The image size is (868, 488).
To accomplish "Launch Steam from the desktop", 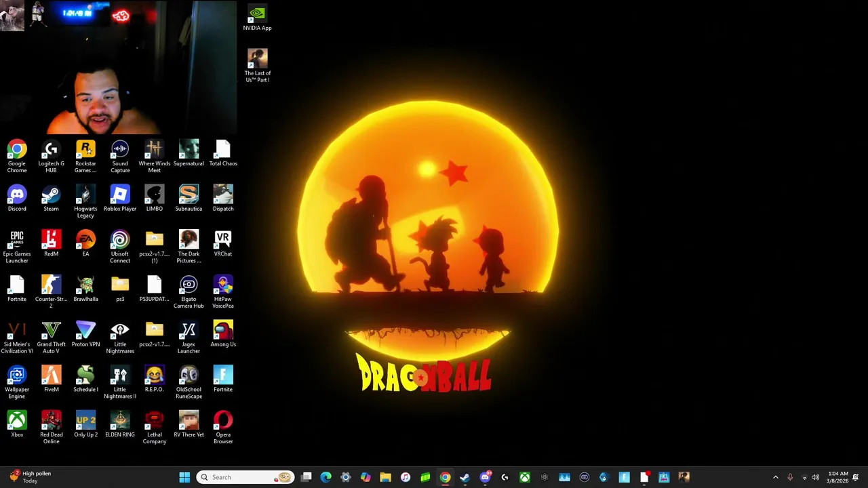I will pos(51,199).
